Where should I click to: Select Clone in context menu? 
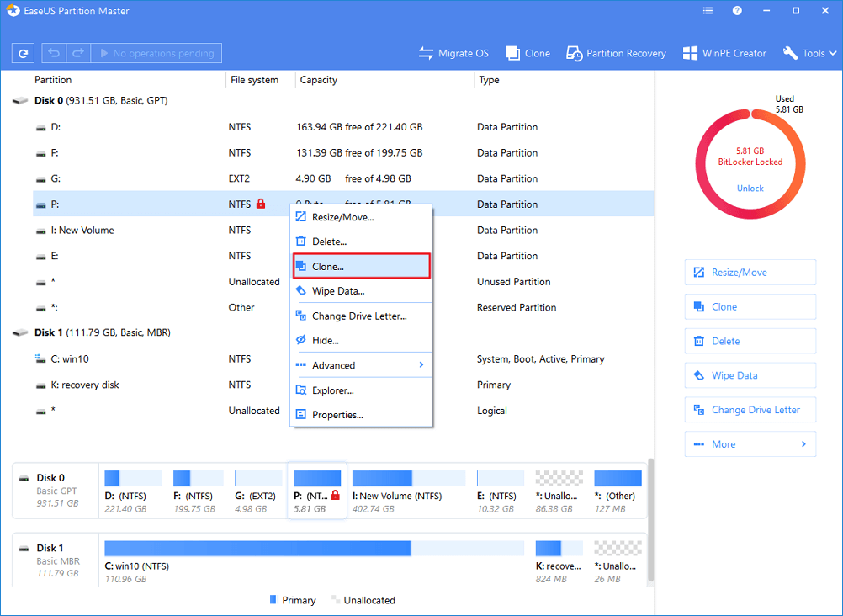(361, 266)
